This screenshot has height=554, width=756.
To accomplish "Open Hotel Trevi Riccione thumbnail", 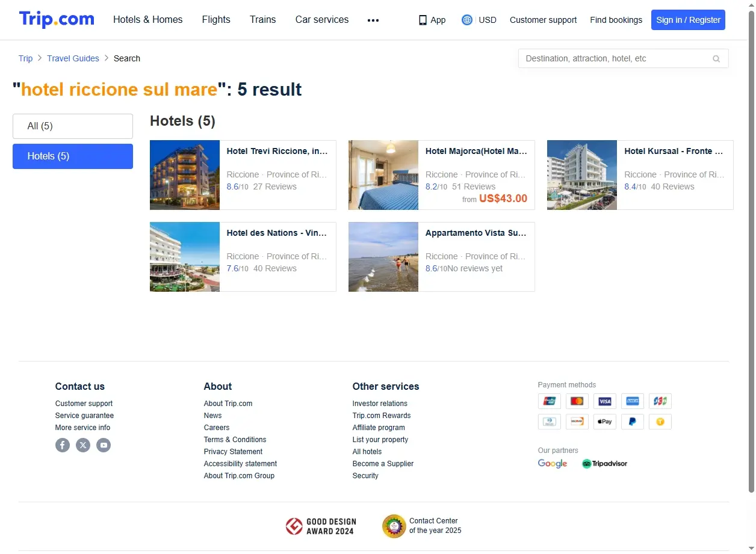I will 185,175.
